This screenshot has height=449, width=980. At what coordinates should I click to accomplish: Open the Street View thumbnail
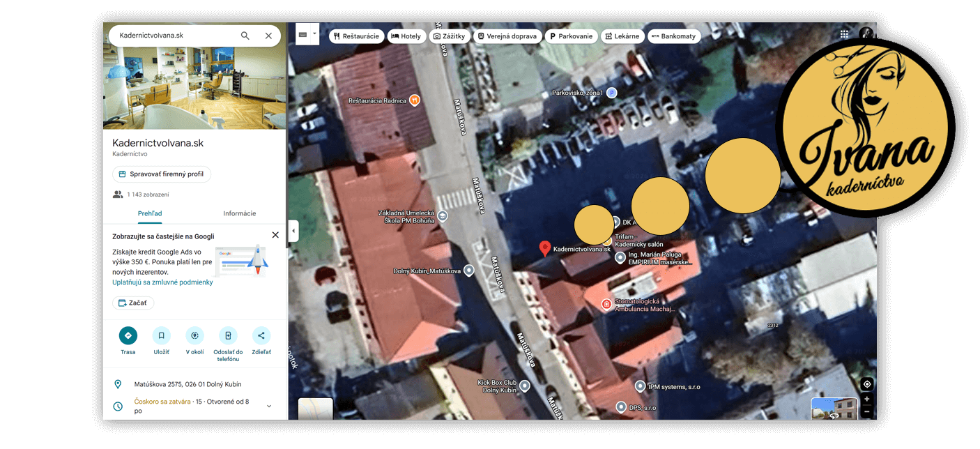coord(834,409)
